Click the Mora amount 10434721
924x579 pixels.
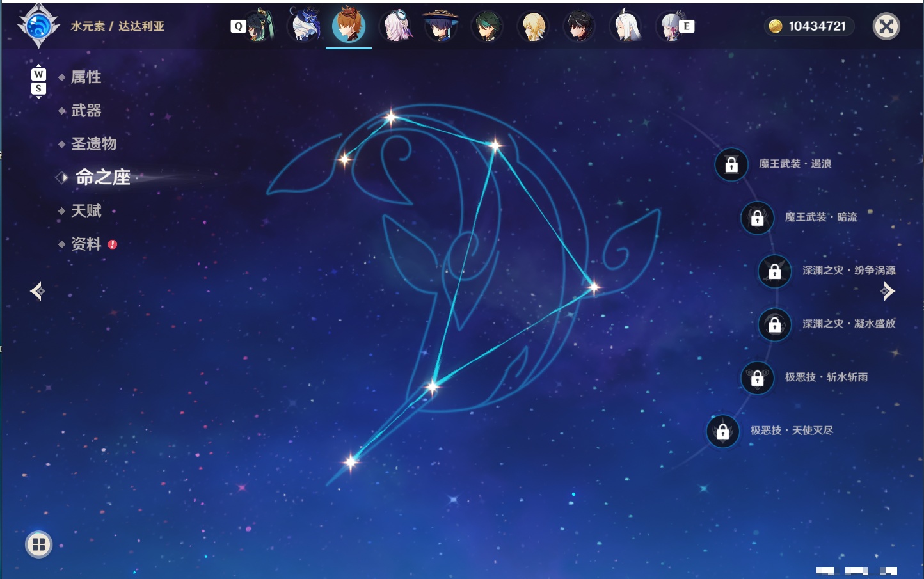click(x=817, y=26)
